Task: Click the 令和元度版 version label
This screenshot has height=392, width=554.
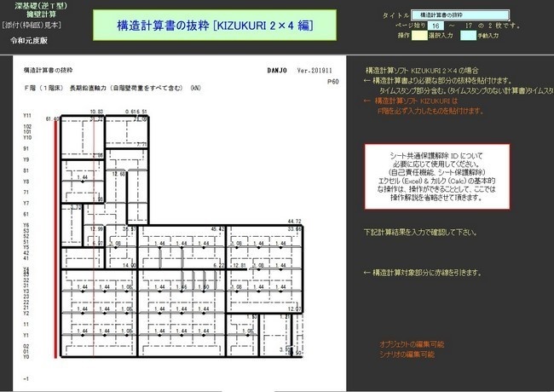Action: (29, 40)
